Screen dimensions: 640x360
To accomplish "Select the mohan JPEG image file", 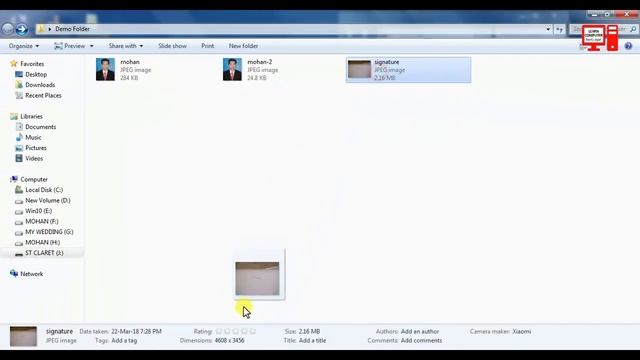I will pos(124,70).
